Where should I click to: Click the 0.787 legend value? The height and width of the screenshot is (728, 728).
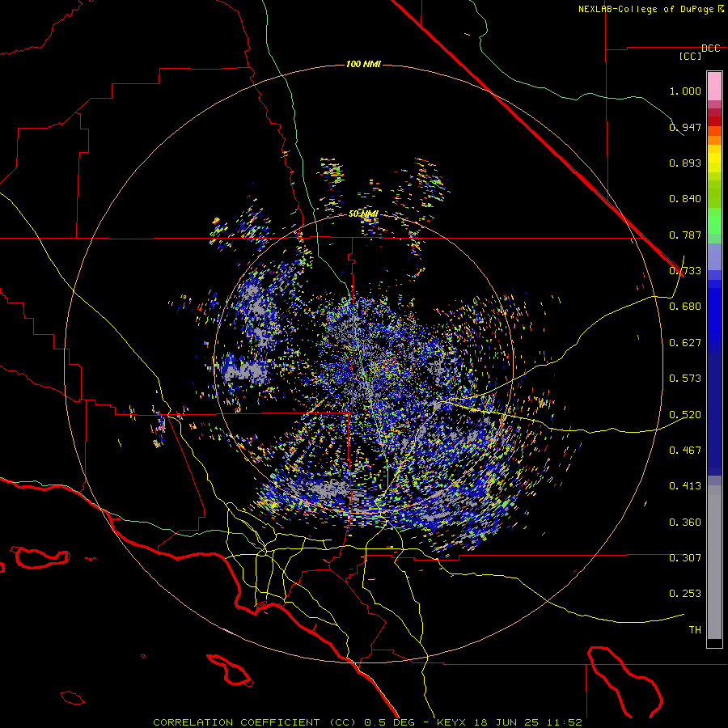pyautogui.click(x=685, y=235)
